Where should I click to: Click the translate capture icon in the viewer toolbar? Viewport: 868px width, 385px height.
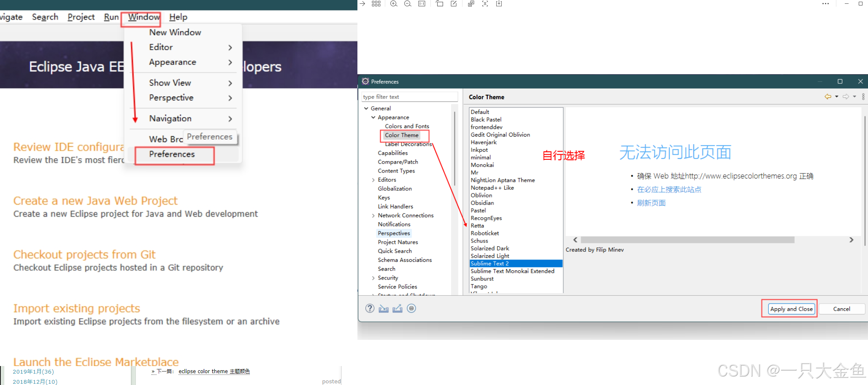click(485, 4)
